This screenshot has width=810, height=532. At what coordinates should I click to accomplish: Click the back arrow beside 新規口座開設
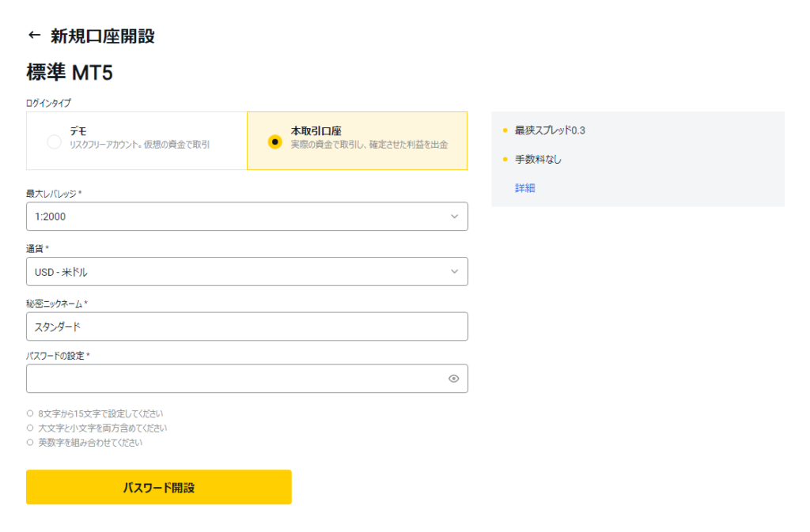(x=34, y=36)
